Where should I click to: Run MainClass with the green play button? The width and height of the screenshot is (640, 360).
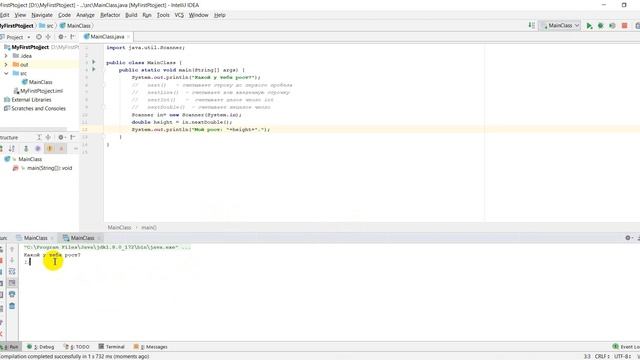click(589, 26)
